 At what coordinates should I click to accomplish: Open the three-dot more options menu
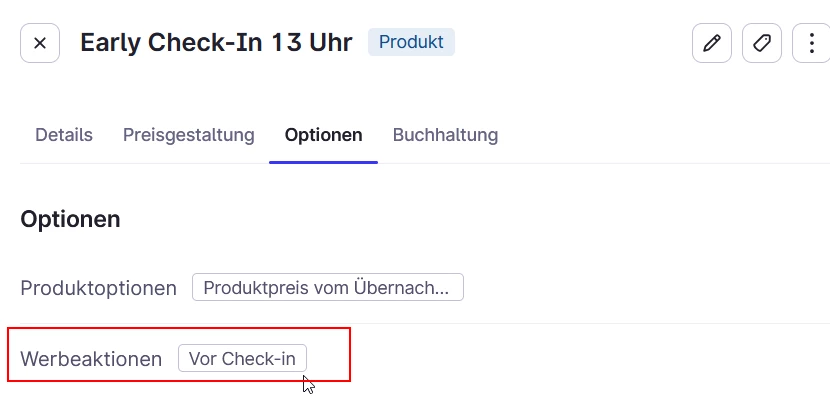point(811,43)
